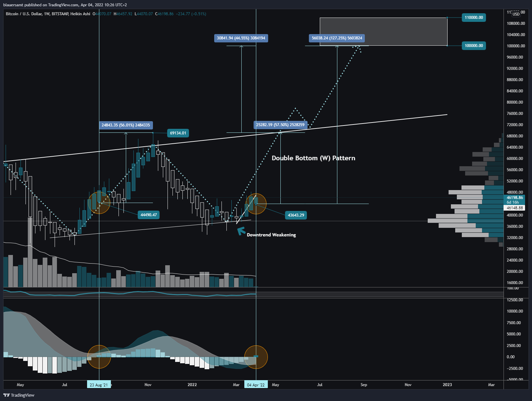Click the TradingView logo at bottom left
The height and width of the screenshot is (401, 532).
click(19, 395)
